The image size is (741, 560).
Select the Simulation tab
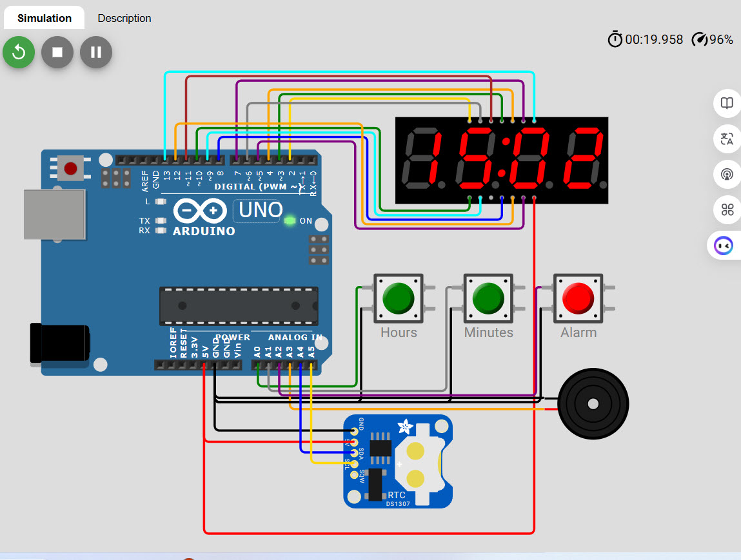[44, 18]
